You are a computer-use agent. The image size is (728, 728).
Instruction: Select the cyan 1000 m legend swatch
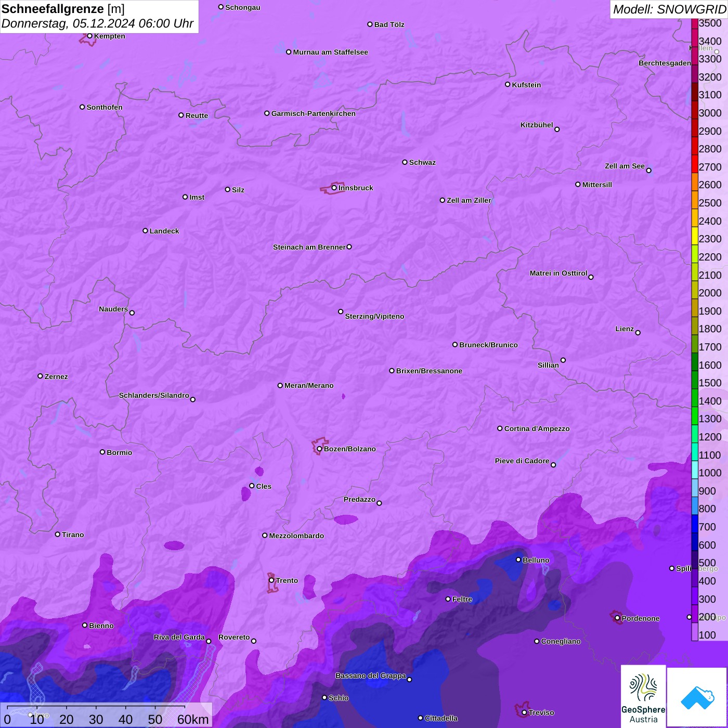(695, 470)
